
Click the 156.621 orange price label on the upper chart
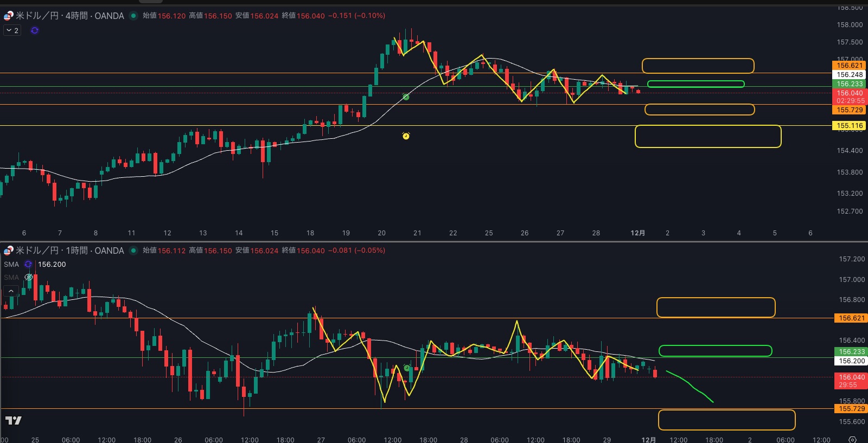point(849,66)
